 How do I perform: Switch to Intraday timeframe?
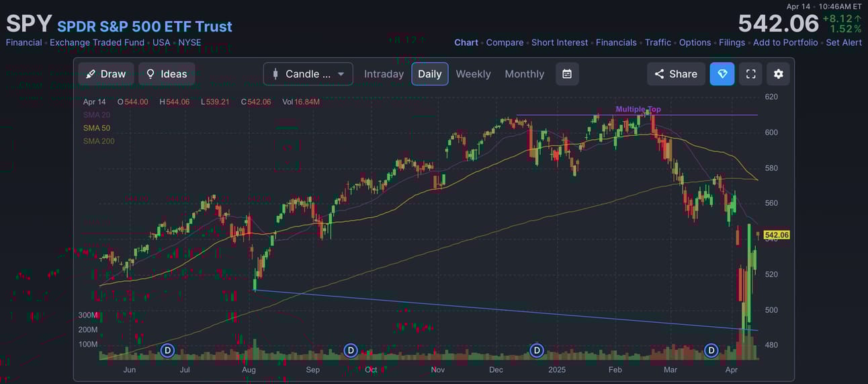click(x=384, y=74)
